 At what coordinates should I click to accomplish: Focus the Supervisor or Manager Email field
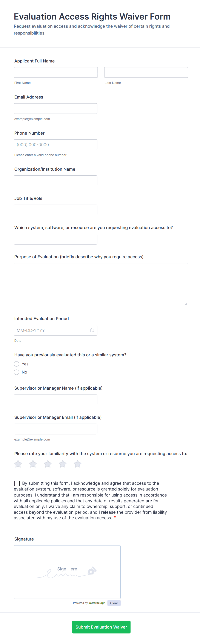click(x=55, y=429)
